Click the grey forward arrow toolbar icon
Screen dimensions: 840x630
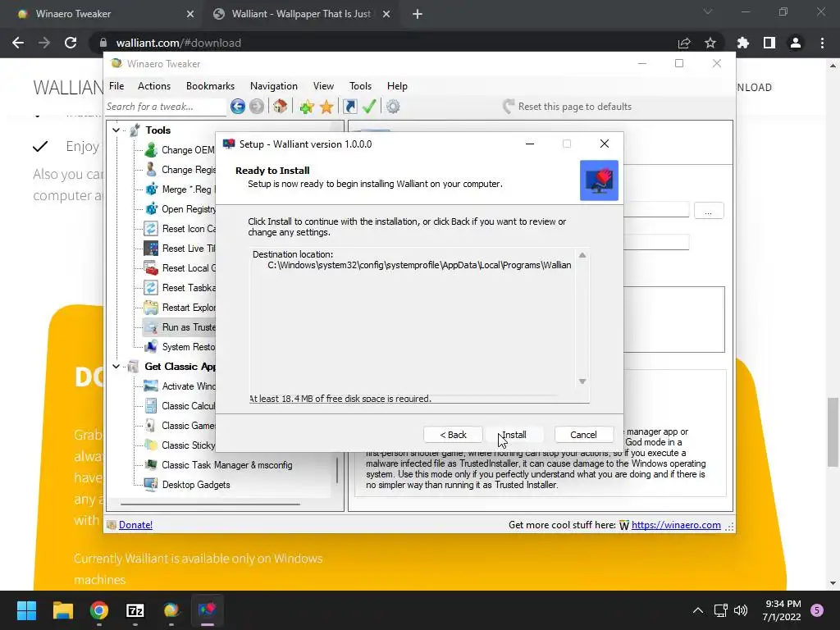(x=257, y=107)
